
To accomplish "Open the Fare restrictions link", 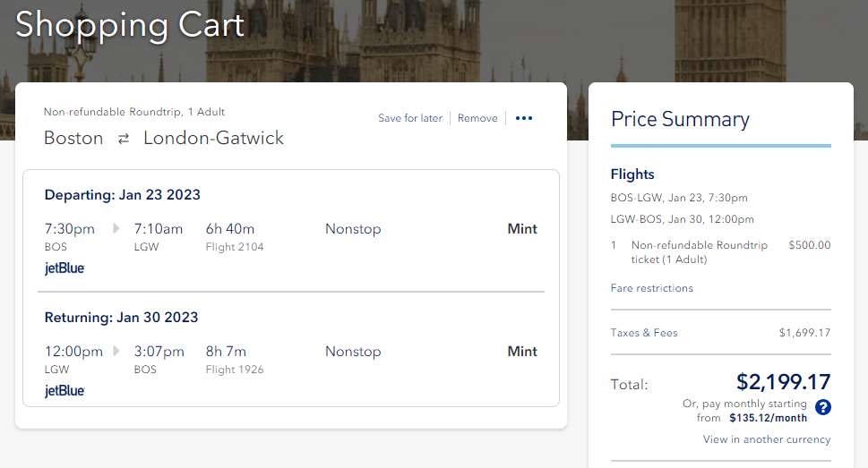I will [651, 288].
